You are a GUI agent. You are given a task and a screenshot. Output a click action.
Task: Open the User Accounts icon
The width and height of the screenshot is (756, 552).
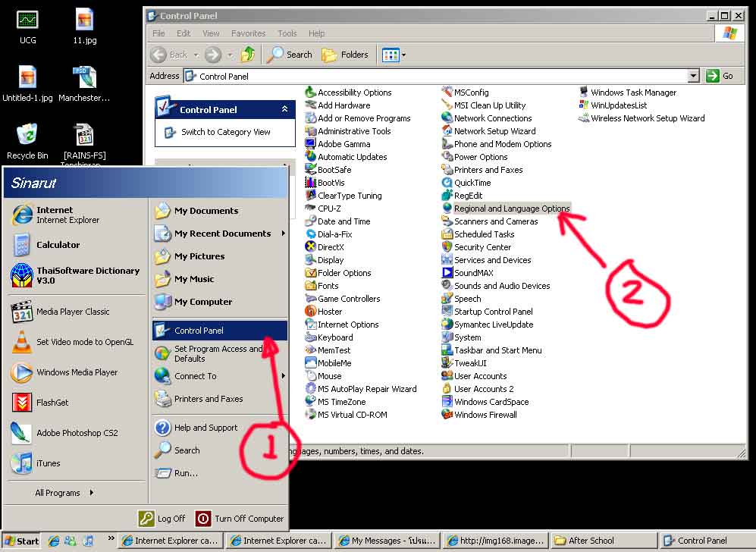tap(475, 376)
